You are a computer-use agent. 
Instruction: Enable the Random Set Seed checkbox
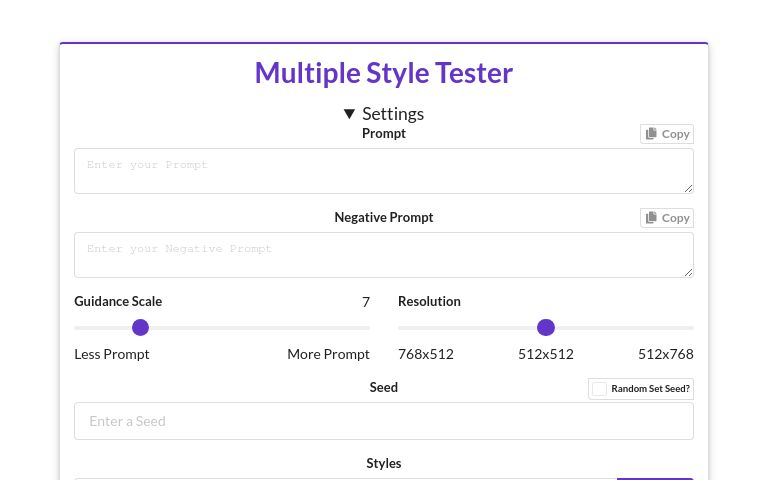point(599,389)
